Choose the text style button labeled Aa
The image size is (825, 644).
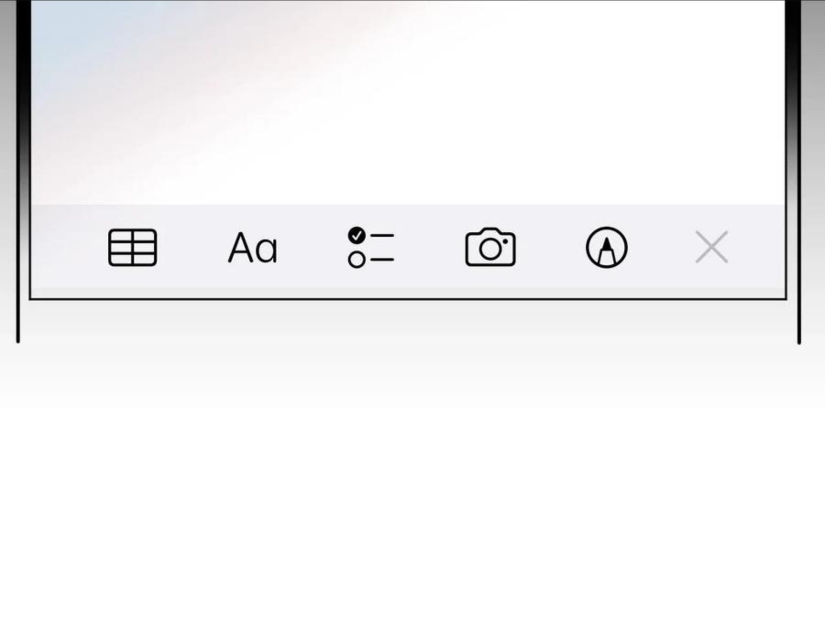pyautogui.click(x=253, y=247)
